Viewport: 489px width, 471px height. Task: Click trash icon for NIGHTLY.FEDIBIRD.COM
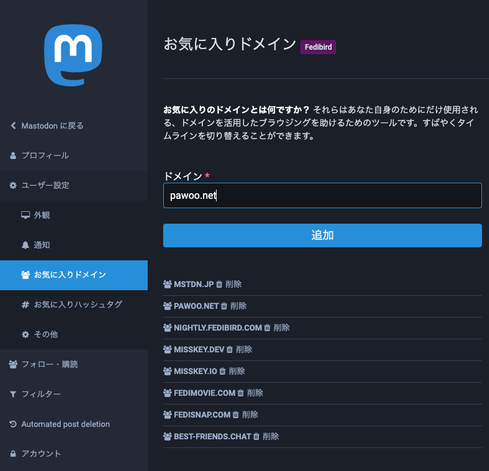[267, 328]
